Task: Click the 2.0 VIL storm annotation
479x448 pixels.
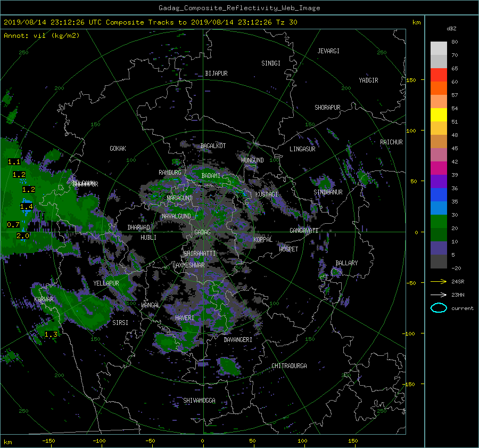Action: coord(23,236)
